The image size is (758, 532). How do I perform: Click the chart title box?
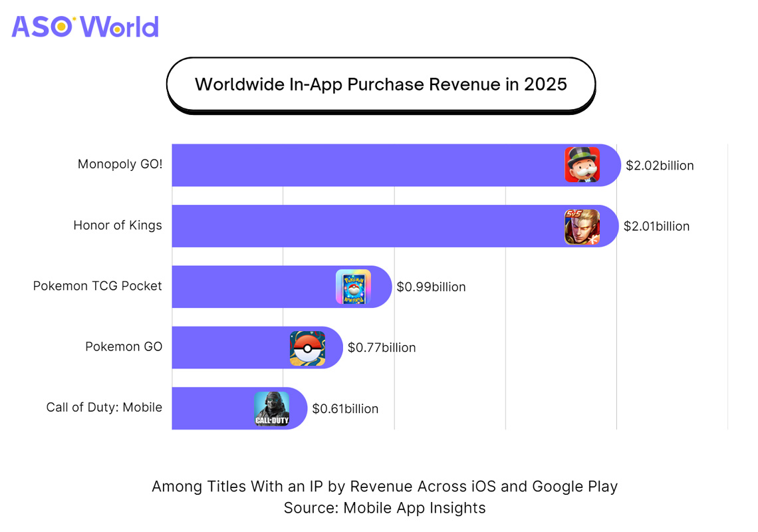380,84
